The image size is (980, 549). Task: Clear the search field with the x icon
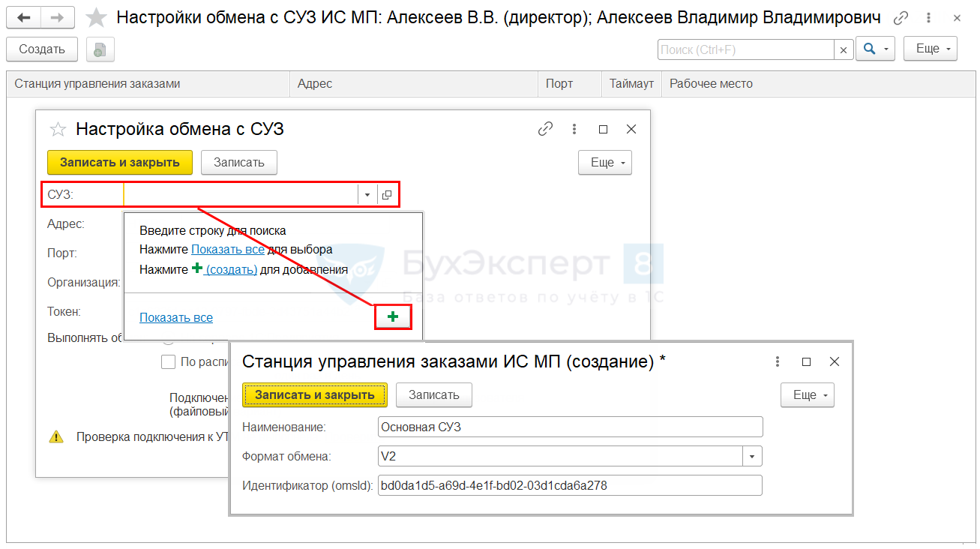coord(844,49)
